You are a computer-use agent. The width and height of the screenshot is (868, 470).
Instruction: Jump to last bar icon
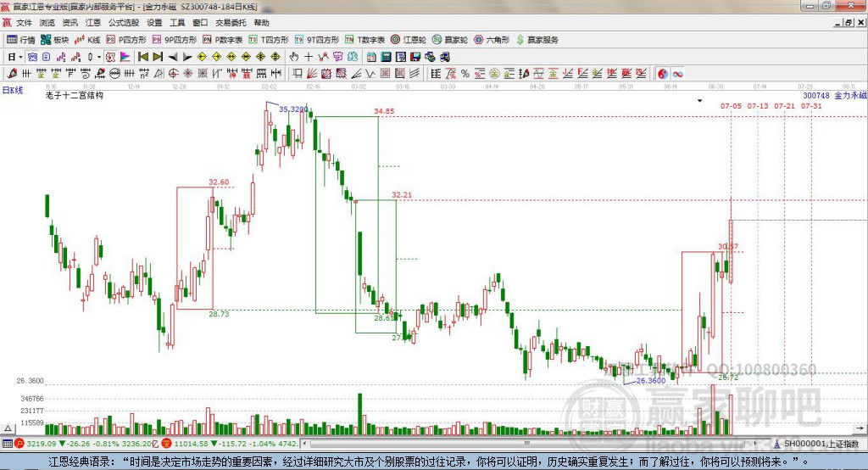pyautogui.click(x=158, y=57)
